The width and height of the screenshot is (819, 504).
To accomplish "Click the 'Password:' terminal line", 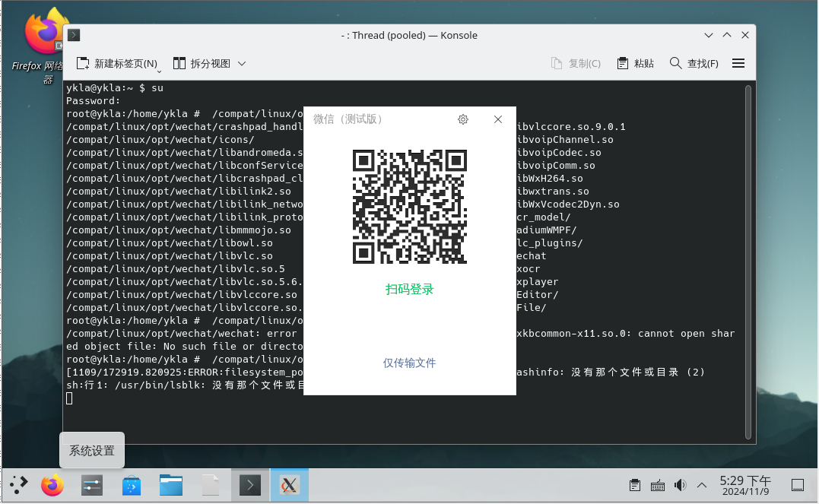I will pyautogui.click(x=94, y=101).
